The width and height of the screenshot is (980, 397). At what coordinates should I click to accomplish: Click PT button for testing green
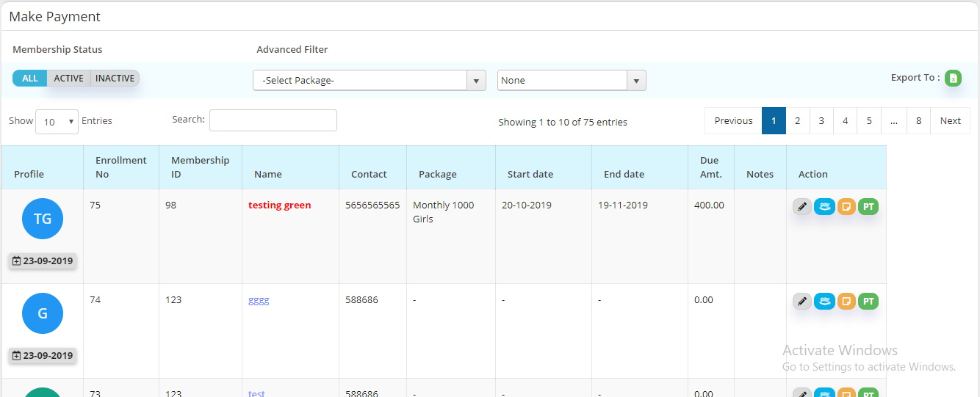click(868, 207)
